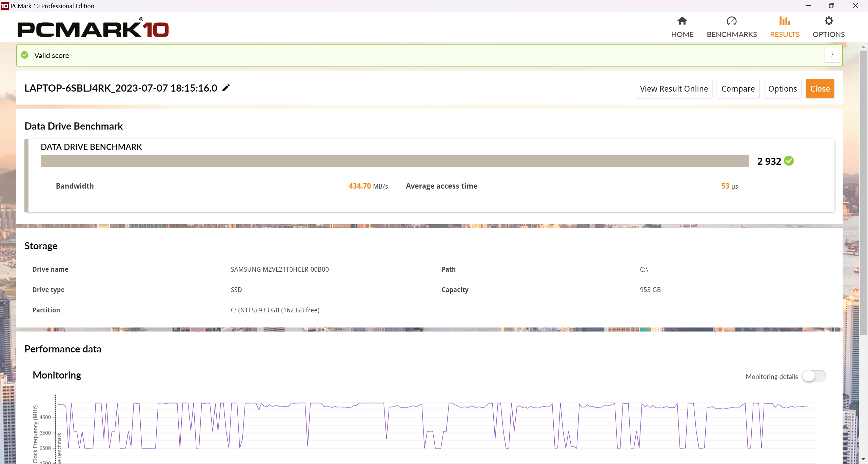Click the Storage section heading
868x464 pixels.
pos(41,246)
